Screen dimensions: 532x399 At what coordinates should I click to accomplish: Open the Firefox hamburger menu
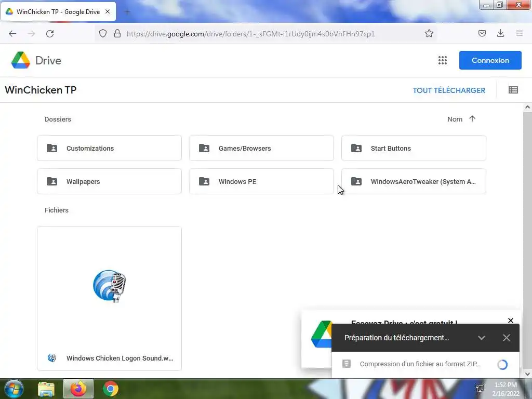pos(519,33)
